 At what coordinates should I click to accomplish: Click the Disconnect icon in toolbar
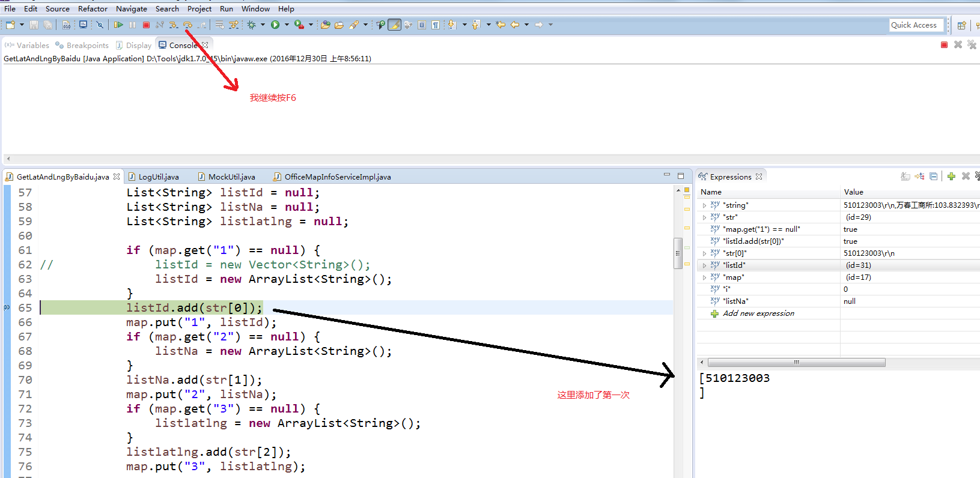pos(159,25)
